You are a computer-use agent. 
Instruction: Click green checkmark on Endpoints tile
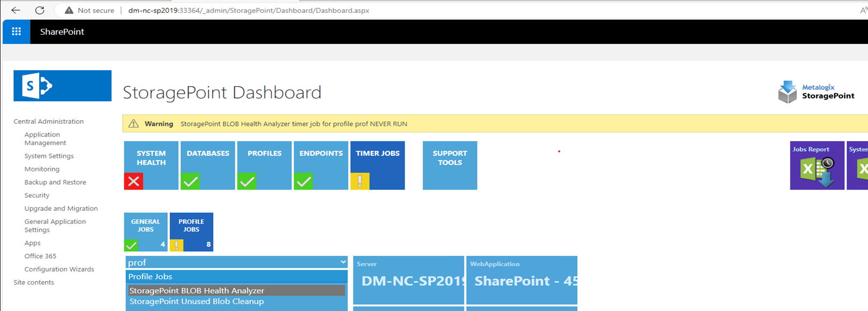point(303,181)
